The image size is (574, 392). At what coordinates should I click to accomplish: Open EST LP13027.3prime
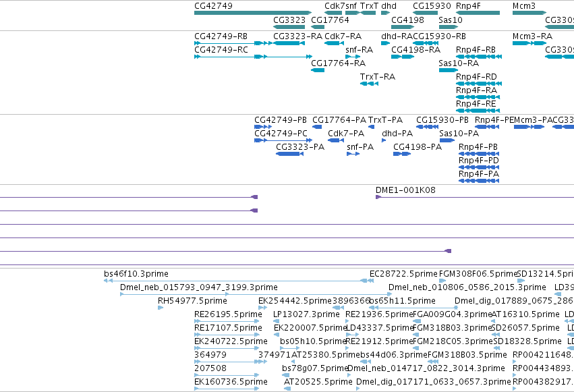click(x=306, y=315)
